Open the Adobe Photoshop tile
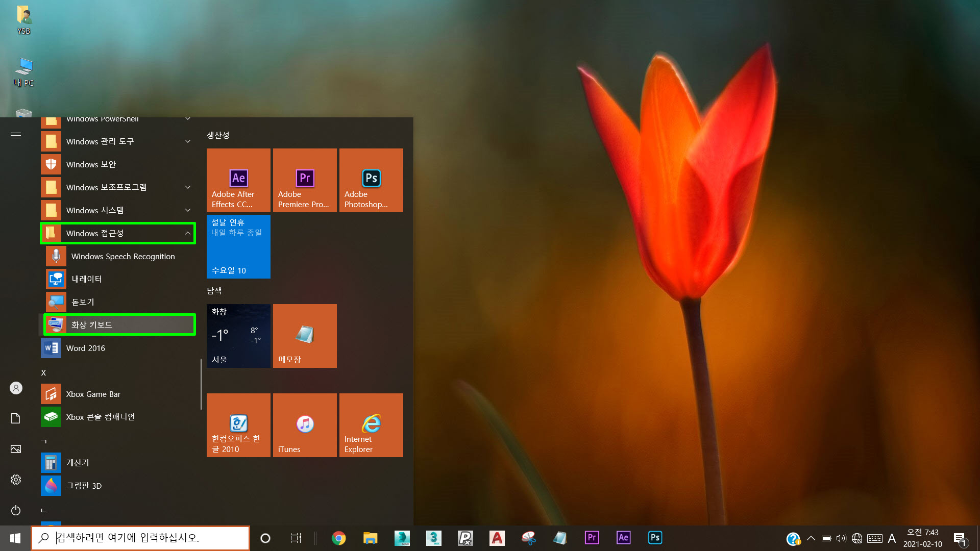This screenshot has width=980, height=551. (371, 180)
